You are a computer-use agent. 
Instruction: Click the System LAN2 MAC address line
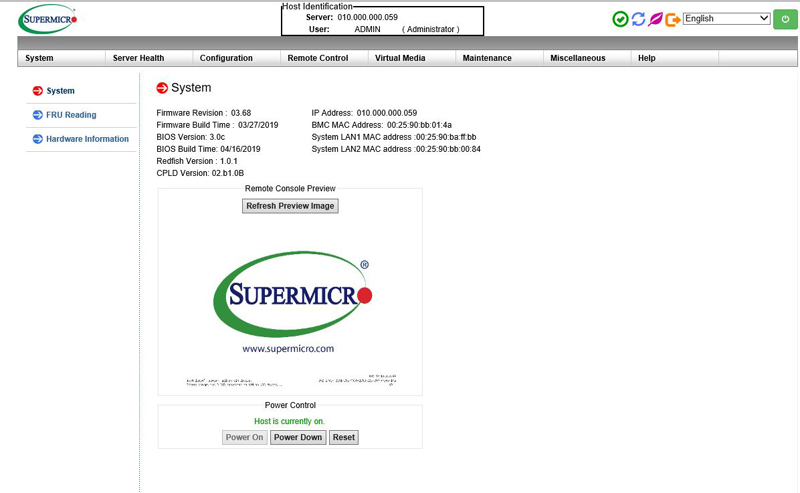pos(396,149)
